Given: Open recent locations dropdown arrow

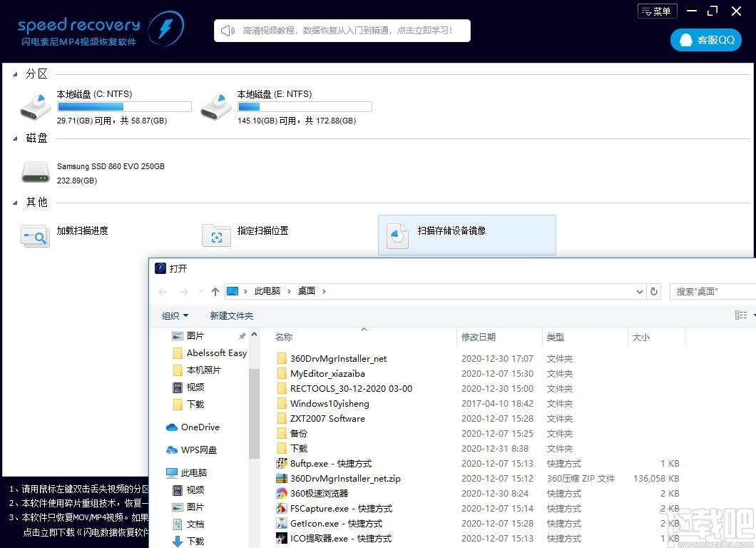Looking at the screenshot, I should (200, 291).
